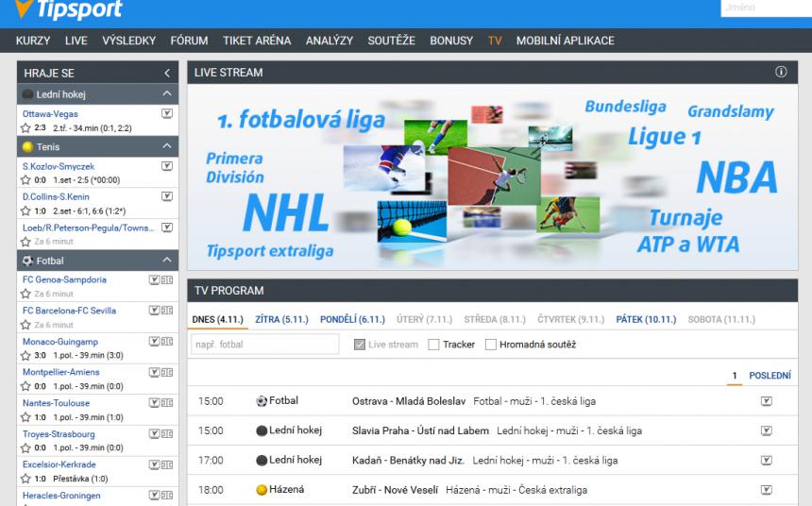This screenshot has width=812, height=506.
Task: Enable the Tracker checkbox
Action: pyautogui.click(x=434, y=345)
